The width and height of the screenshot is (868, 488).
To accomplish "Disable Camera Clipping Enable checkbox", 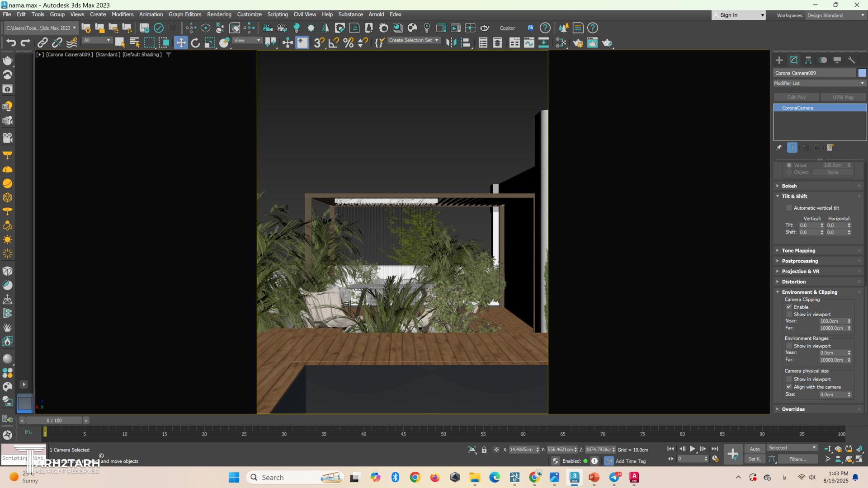I will pos(789,307).
